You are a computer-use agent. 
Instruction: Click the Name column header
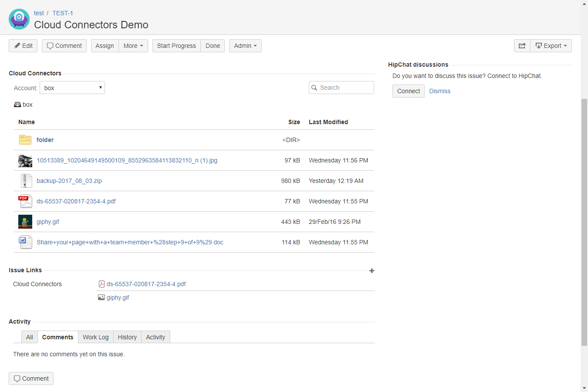click(27, 122)
